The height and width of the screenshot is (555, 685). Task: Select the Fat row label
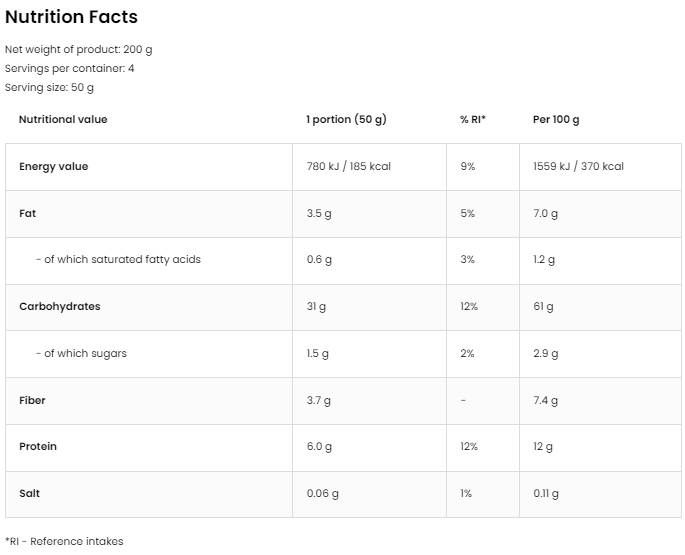point(27,213)
